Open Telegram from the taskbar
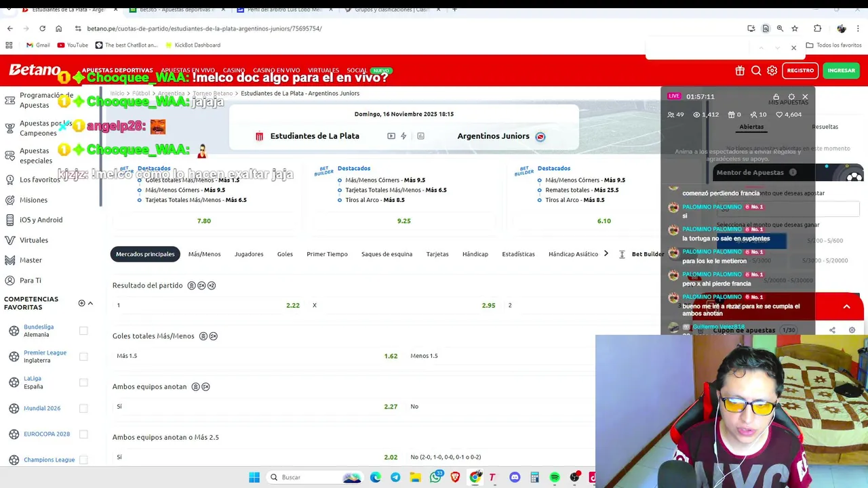This screenshot has width=868, height=488. (395, 477)
